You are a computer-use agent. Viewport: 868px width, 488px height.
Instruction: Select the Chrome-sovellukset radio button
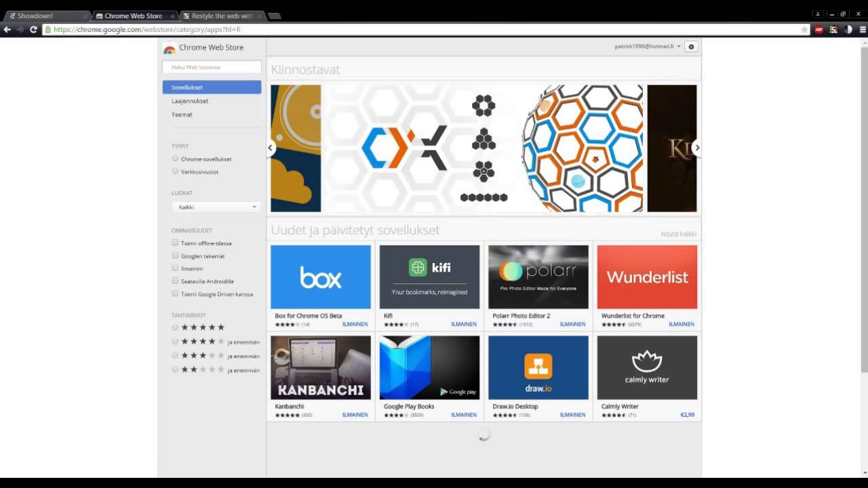[175, 159]
